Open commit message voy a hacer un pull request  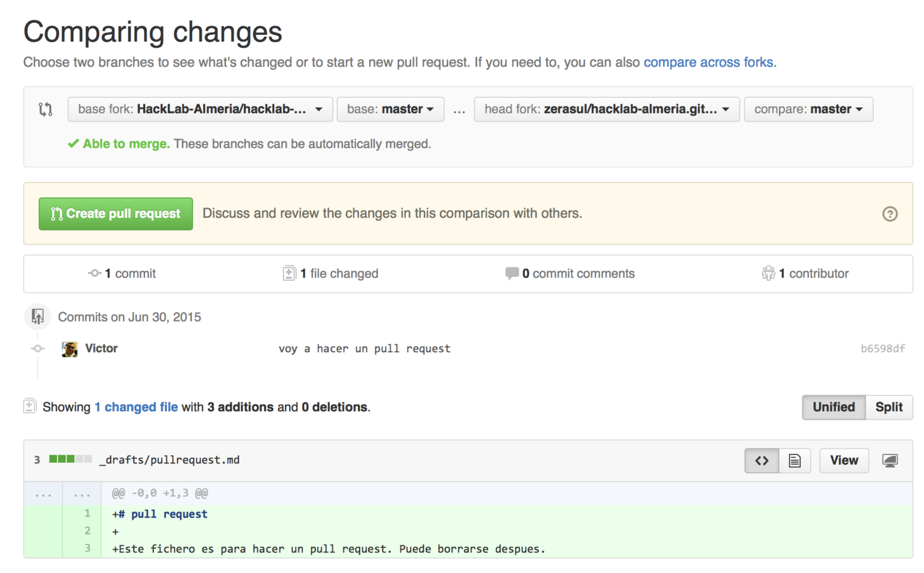(365, 349)
